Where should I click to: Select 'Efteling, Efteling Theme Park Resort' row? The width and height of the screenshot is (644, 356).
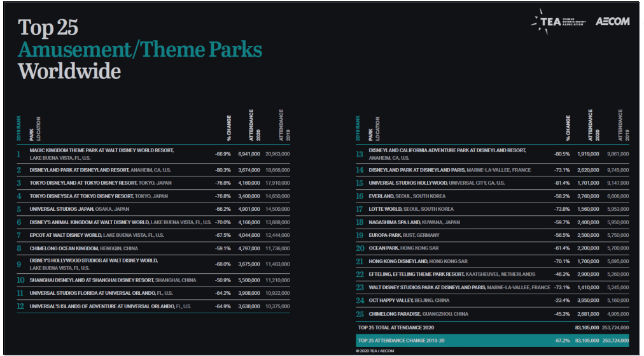point(452,274)
